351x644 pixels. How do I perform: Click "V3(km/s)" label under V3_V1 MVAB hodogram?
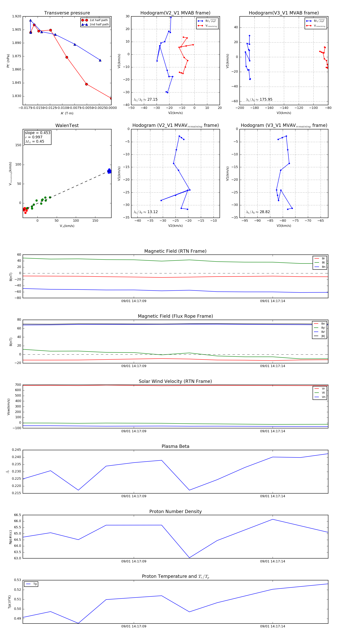click(x=284, y=113)
